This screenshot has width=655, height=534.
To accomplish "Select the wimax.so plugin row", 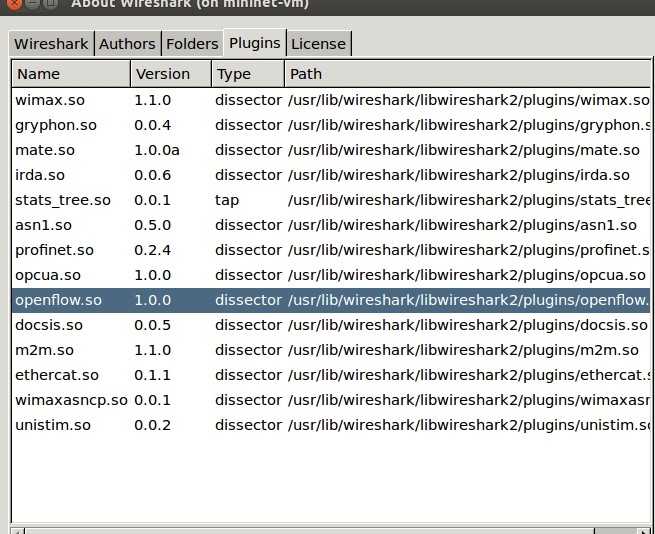I will pos(331,100).
